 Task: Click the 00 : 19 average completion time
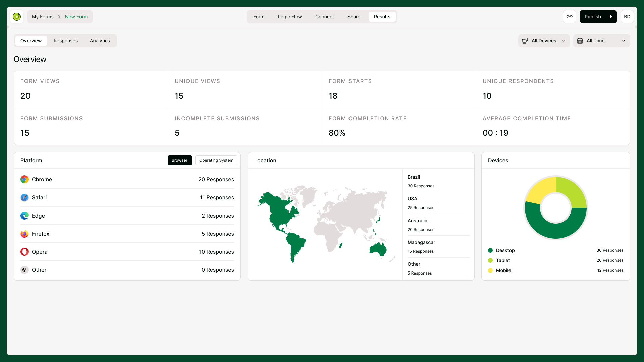tap(495, 133)
